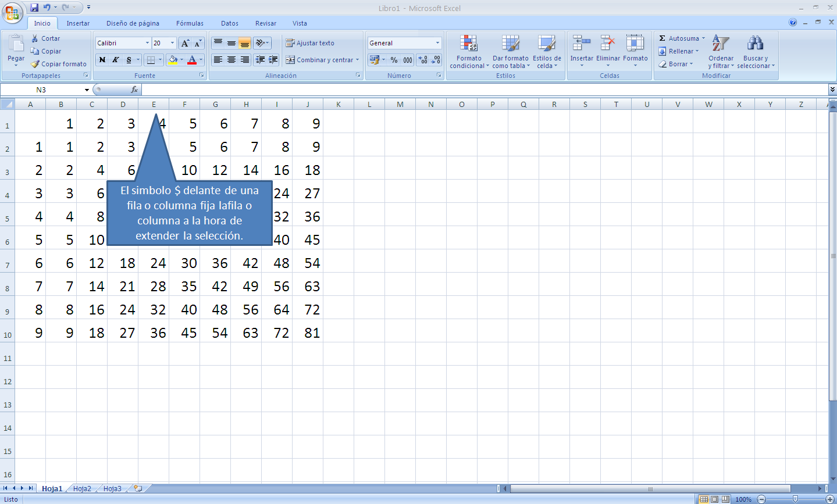Switch to the Fórmulas ribbon tab
The image size is (837, 504).
tap(190, 23)
